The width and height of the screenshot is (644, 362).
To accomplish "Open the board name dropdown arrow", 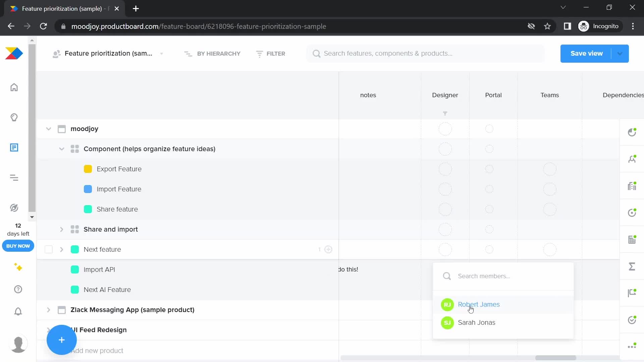I will (162, 54).
